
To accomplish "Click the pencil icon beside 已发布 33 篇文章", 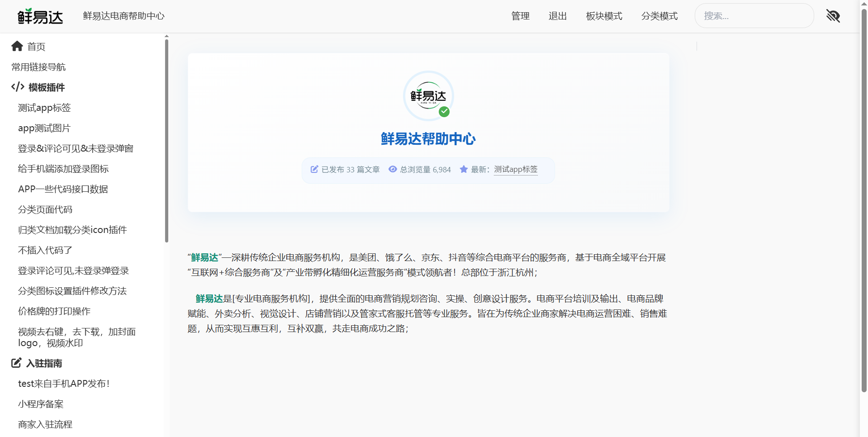I will (314, 169).
